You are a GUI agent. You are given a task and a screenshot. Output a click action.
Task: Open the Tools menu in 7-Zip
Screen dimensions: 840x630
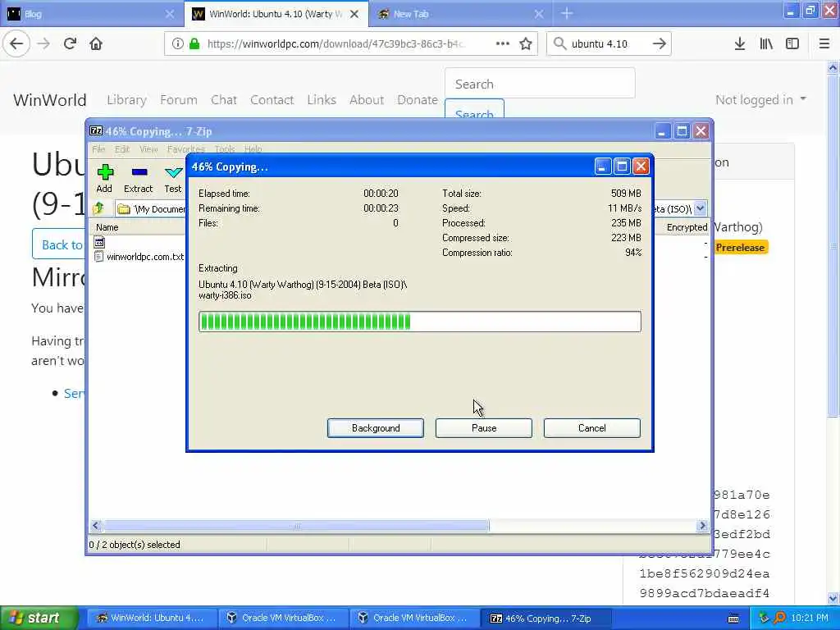[x=225, y=149]
